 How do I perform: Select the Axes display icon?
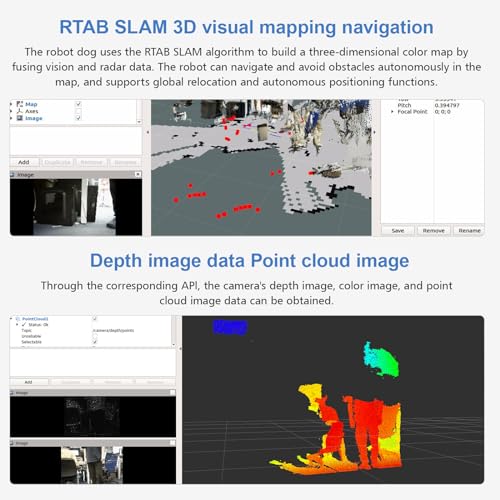coord(20,111)
